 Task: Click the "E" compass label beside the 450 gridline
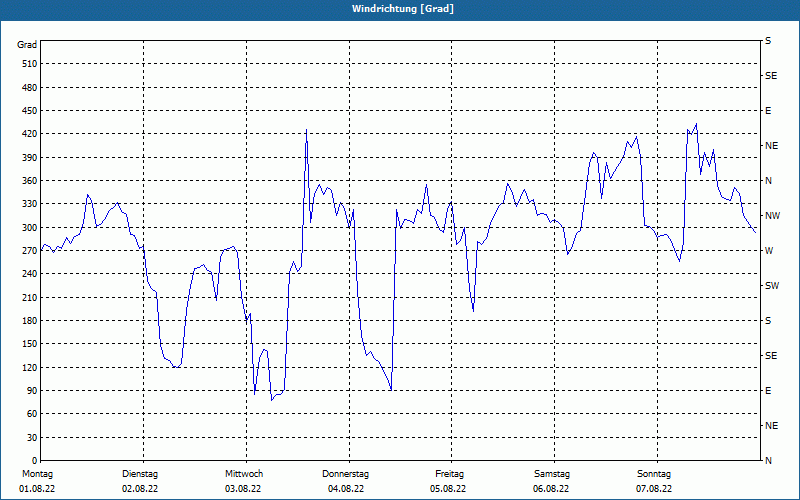click(x=768, y=111)
